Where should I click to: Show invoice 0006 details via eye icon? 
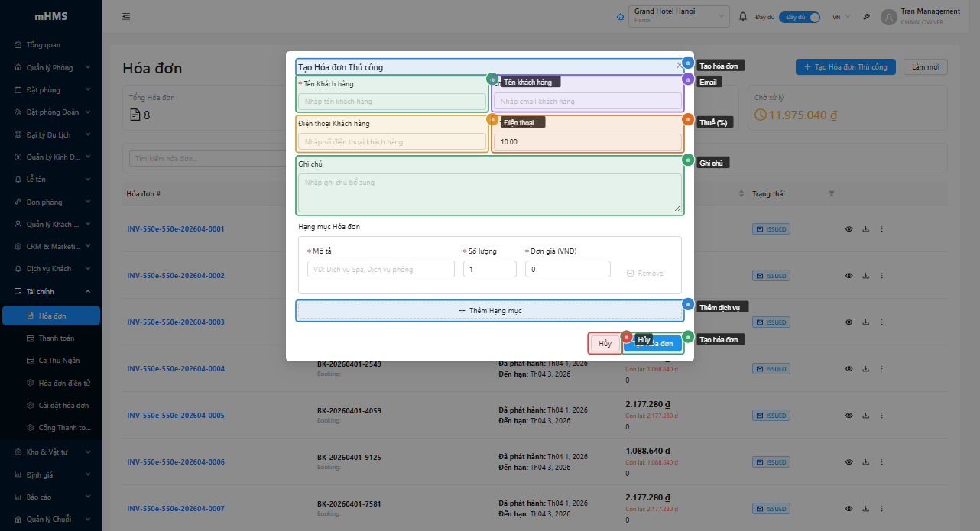coord(849,462)
